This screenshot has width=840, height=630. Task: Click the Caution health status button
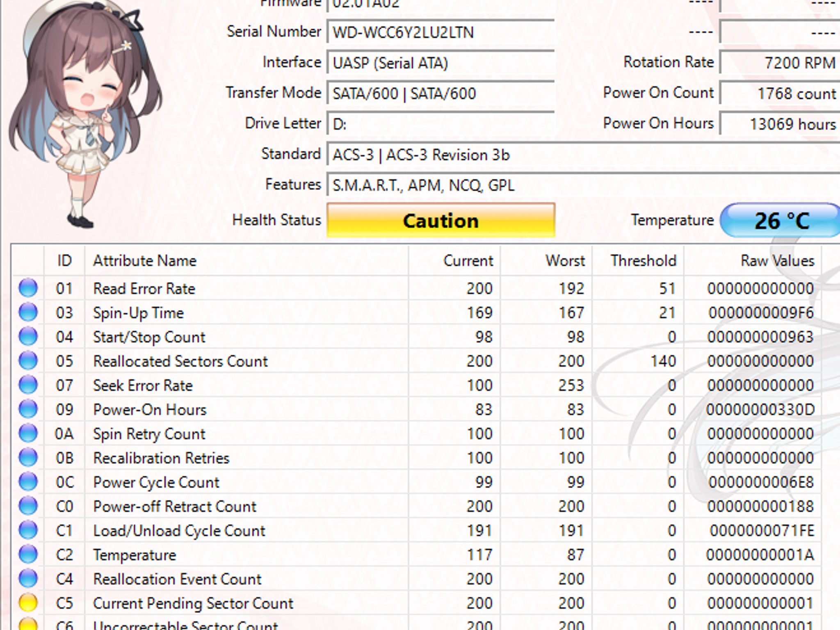pyautogui.click(x=441, y=220)
